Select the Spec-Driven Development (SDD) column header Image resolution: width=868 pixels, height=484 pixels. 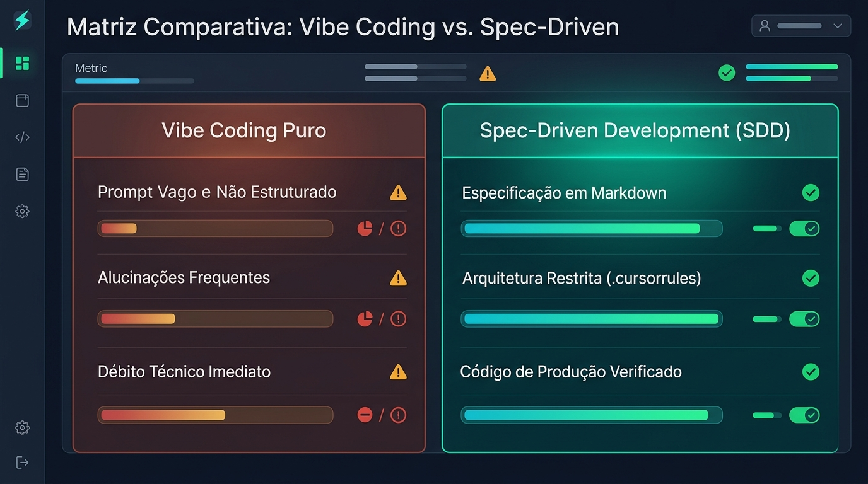640,130
